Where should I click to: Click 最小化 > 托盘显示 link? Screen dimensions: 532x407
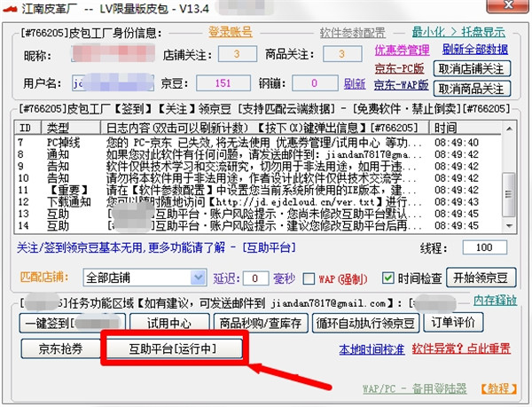click(x=458, y=32)
